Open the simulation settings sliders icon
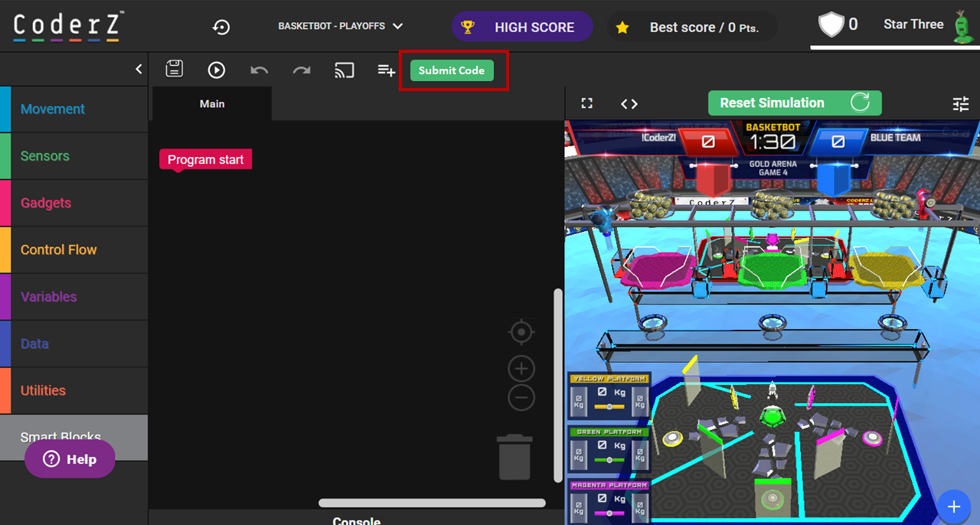 pos(960,103)
